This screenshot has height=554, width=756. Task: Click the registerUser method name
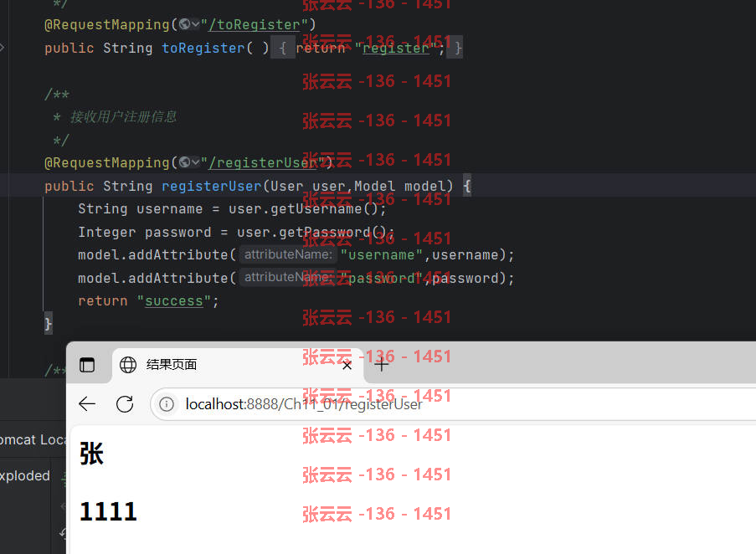click(211, 186)
